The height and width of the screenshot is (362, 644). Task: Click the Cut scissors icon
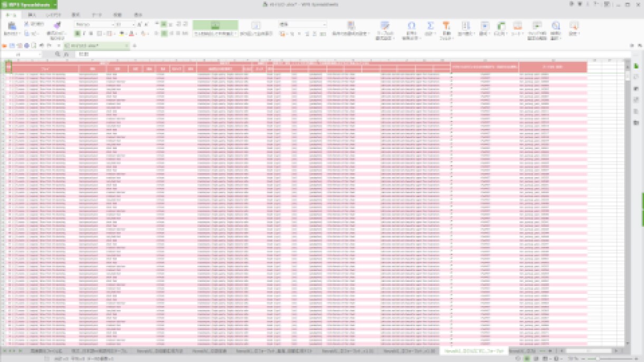[26, 24]
